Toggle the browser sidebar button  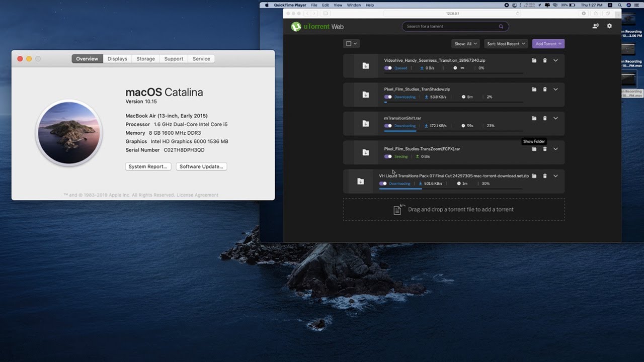point(325,14)
